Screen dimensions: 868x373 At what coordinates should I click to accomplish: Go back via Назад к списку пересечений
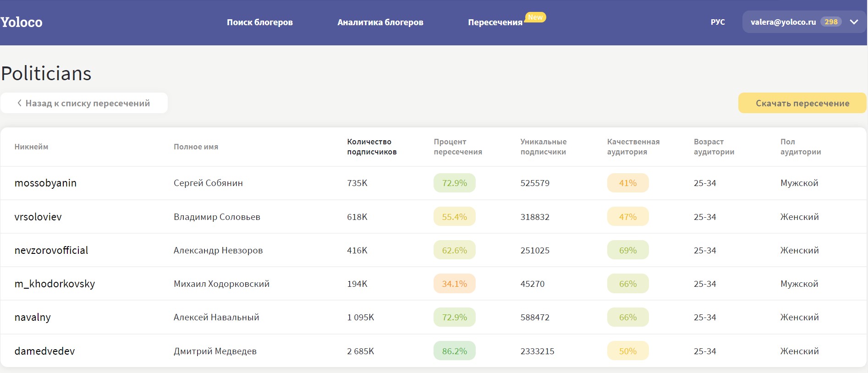coord(84,103)
